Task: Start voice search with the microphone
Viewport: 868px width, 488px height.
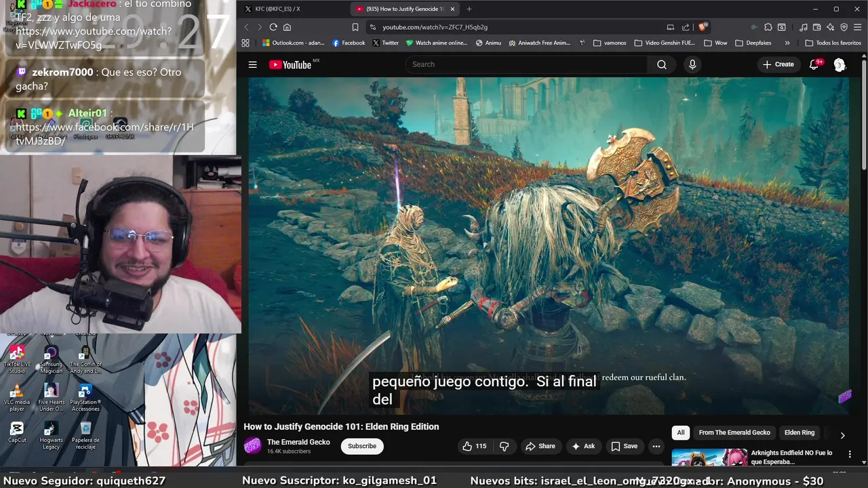Action: coord(692,64)
